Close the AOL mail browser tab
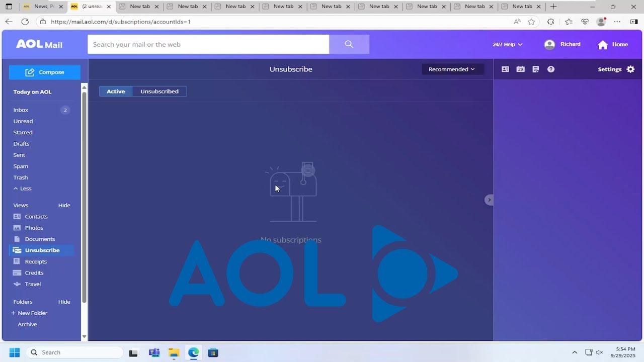 109,7
